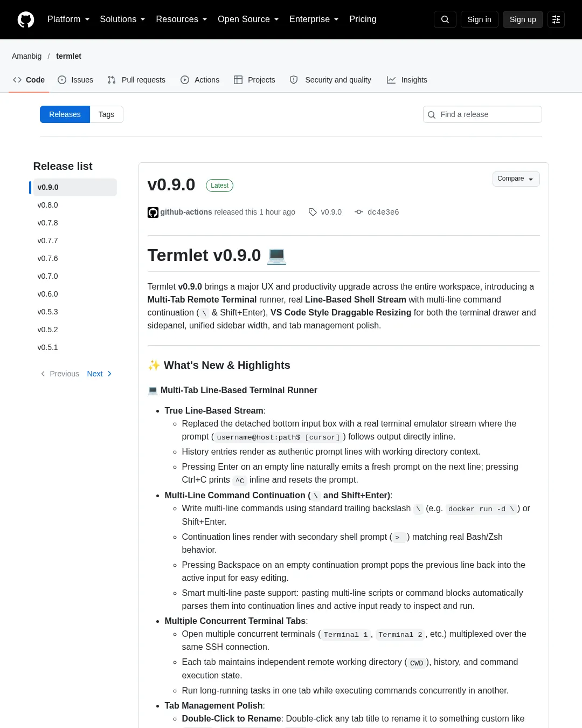Screen dimensions: 582x728
Task: Click the Latest badge
Action: tap(219, 186)
